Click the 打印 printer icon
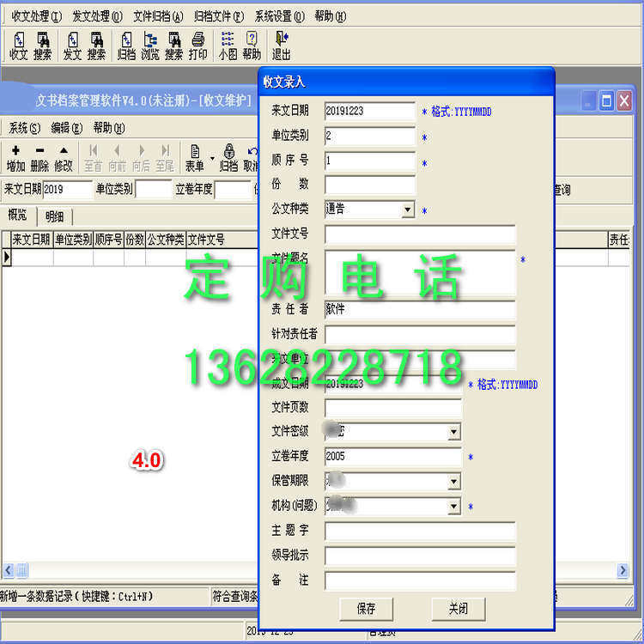This screenshot has height=644, width=644. click(198, 46)
